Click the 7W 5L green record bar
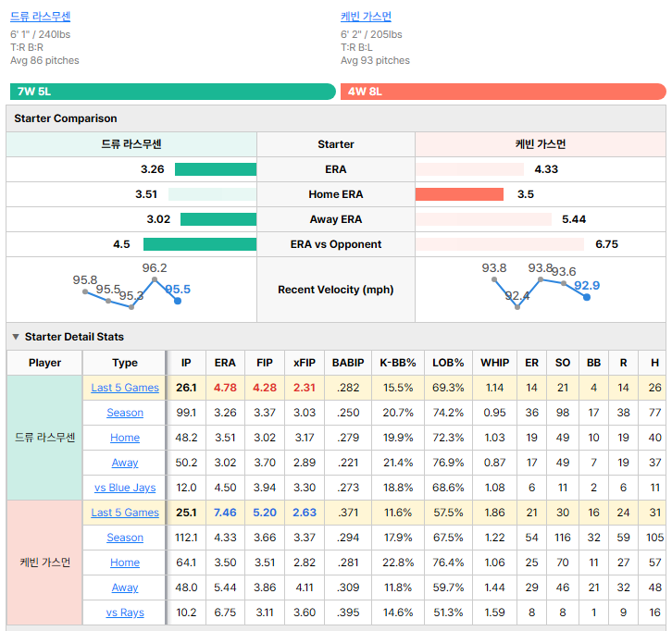 [x=173, y=92]
